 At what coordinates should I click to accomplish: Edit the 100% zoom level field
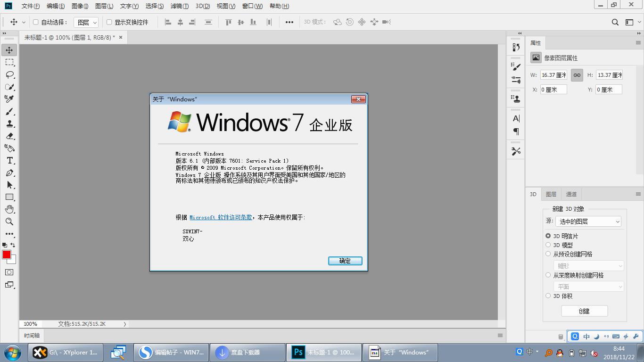tap(31, 324)
